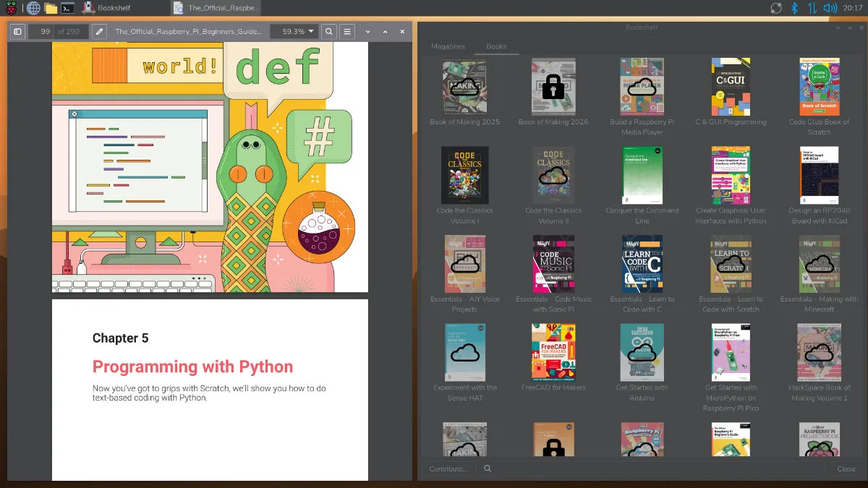
Task: Switch to the Magazines tab
Action: (448, 46)
